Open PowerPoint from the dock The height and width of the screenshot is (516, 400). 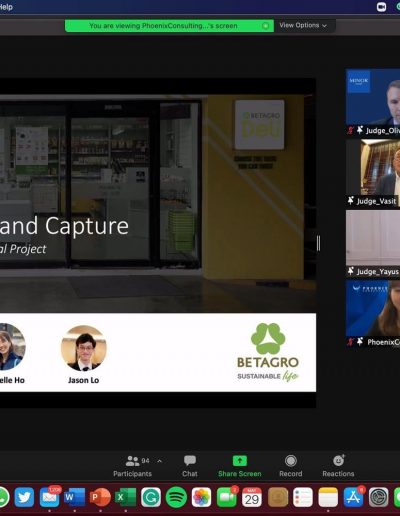[100, 497]
